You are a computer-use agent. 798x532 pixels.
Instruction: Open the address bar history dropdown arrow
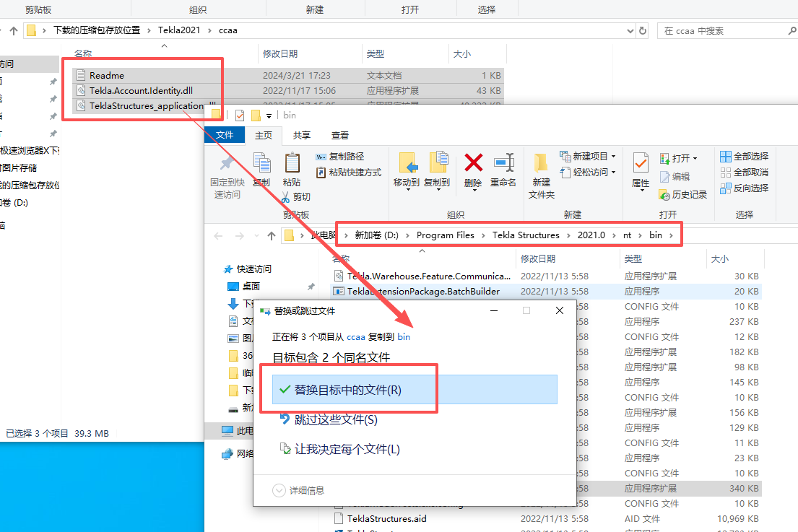pos(632,30)
